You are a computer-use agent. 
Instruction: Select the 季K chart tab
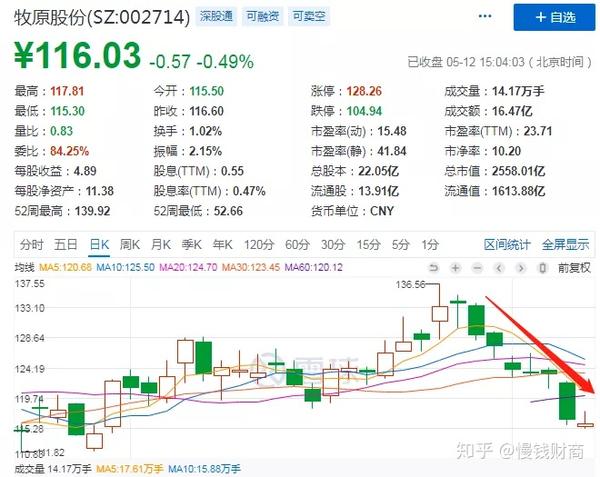(x=191, y=244)
